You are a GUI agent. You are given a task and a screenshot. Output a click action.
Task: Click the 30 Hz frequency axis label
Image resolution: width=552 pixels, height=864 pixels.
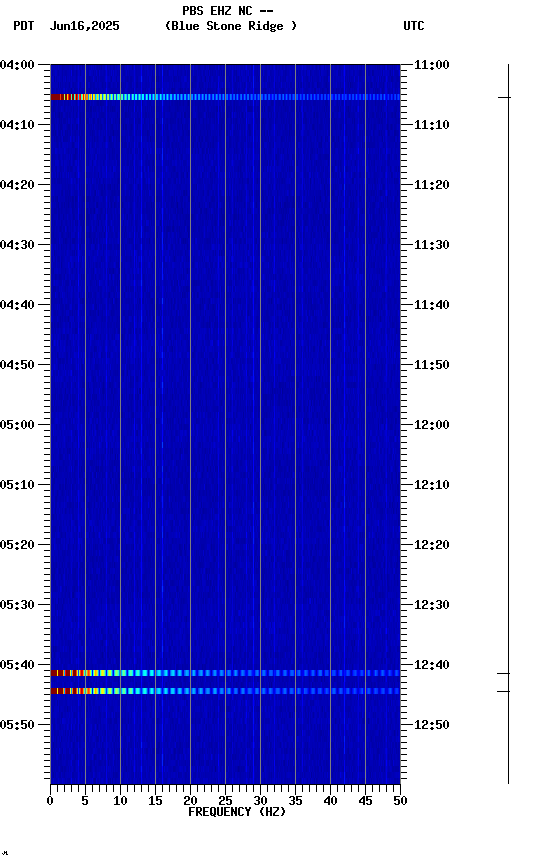coord(260,801)
